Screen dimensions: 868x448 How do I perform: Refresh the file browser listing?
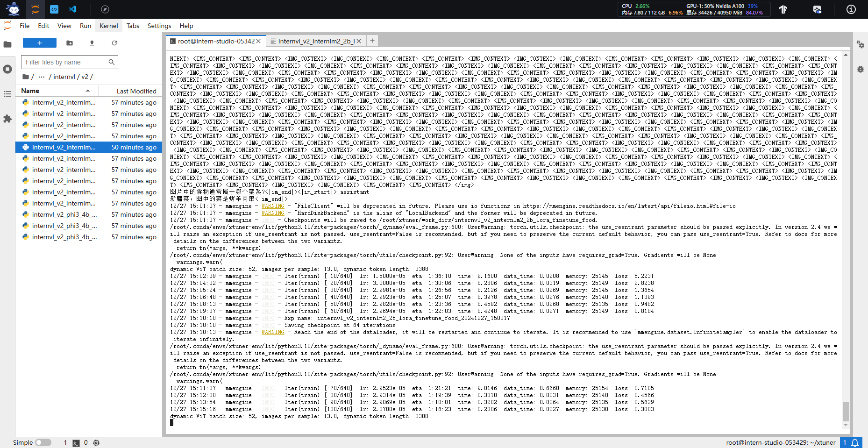[x=114, y=43]
